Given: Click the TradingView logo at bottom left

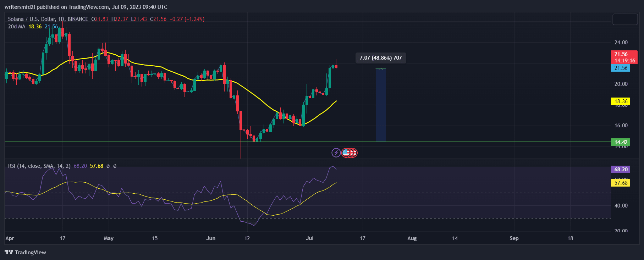Looking at the screenshot, I should (x=26, y=252).
